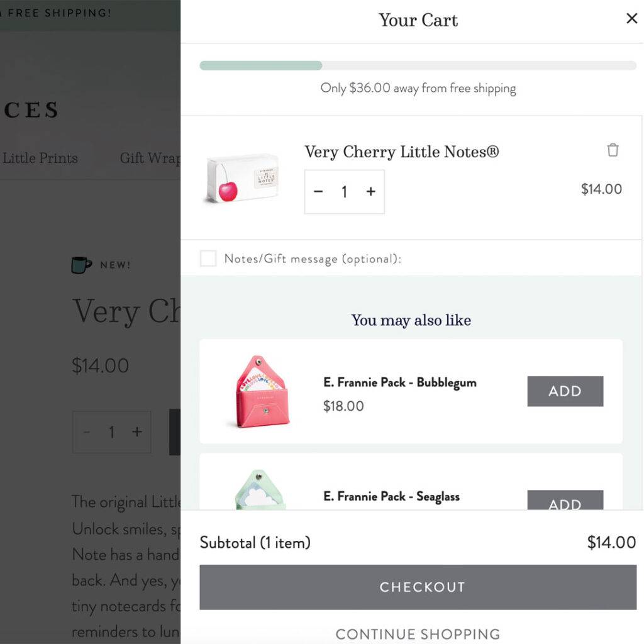
Task: Open Little Prints navigation tab
Action: 40,158
